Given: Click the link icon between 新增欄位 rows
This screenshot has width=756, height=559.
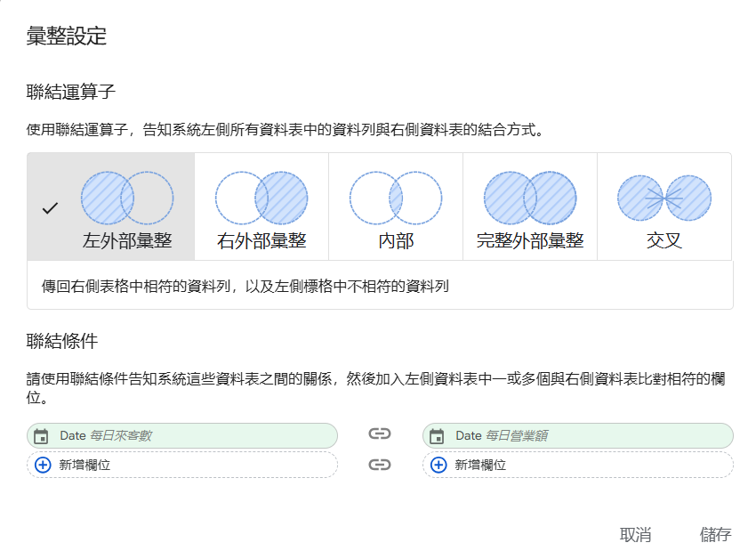Looking at the screenshot, I should [x=380, y=465].
